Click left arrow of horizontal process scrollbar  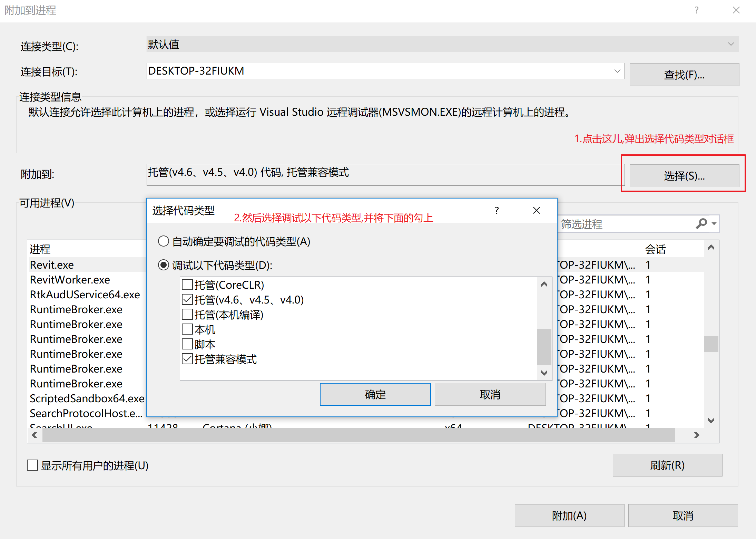35,435
